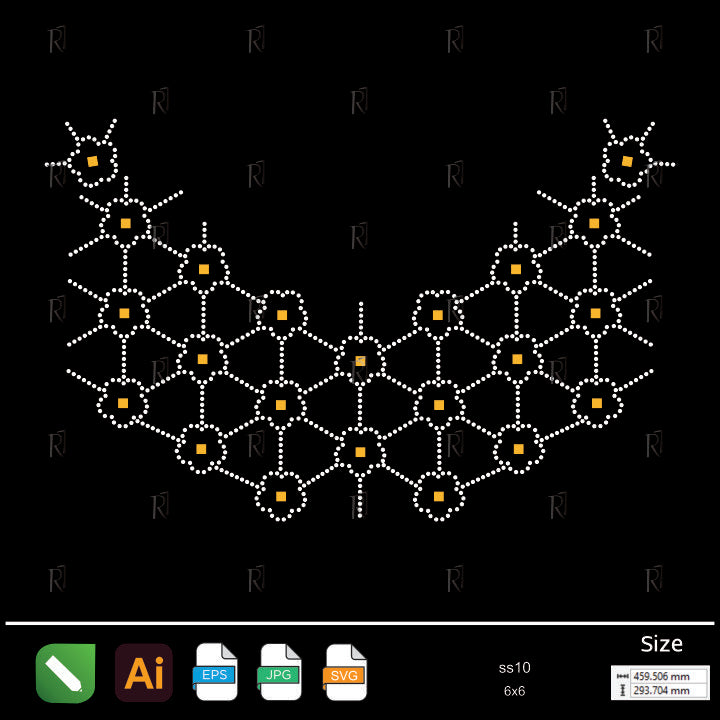Image resolution: width=720 pixels, height=720 pixels.
Task: Click the ss10 stone size label
Action: [514, 668]
